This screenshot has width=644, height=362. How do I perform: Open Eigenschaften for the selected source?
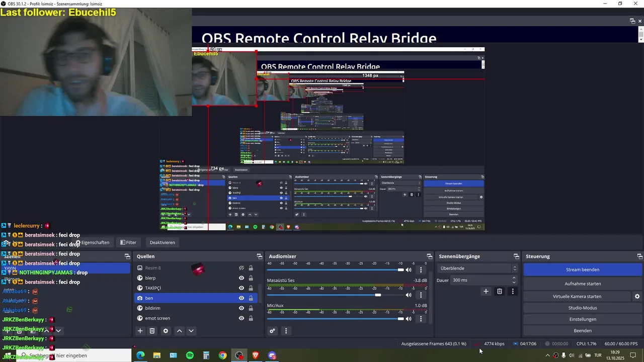(x=93, y=242)
